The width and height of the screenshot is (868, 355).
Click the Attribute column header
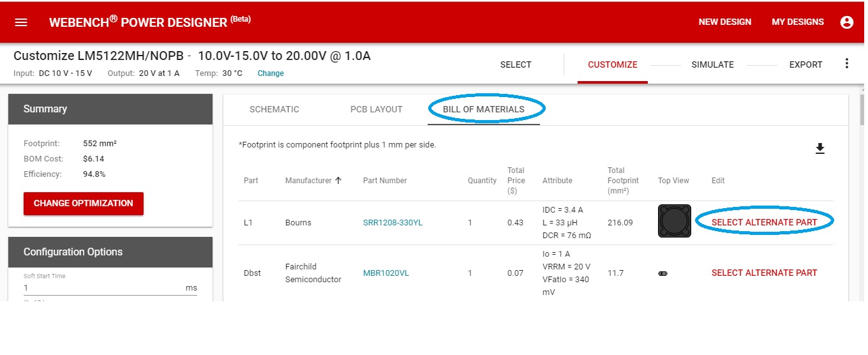557,181
